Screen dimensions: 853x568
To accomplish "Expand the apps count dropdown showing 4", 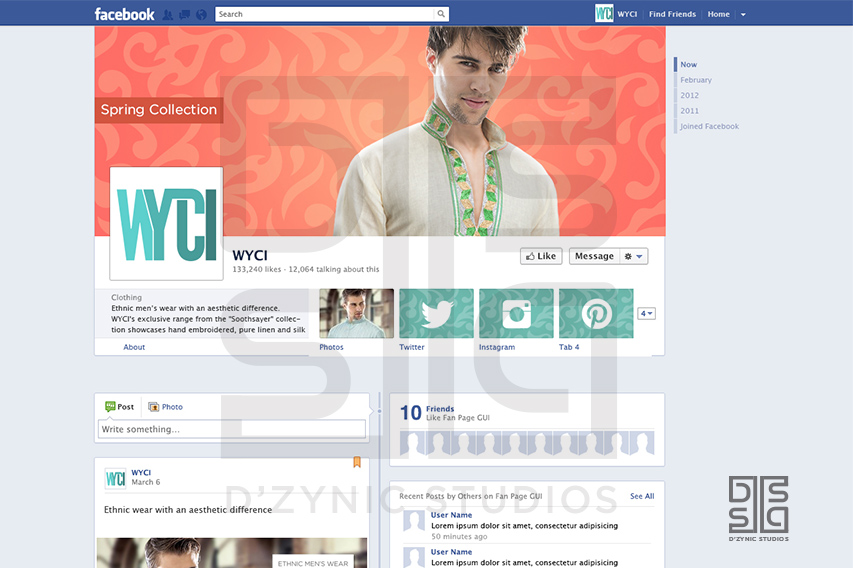I will 647,313.
